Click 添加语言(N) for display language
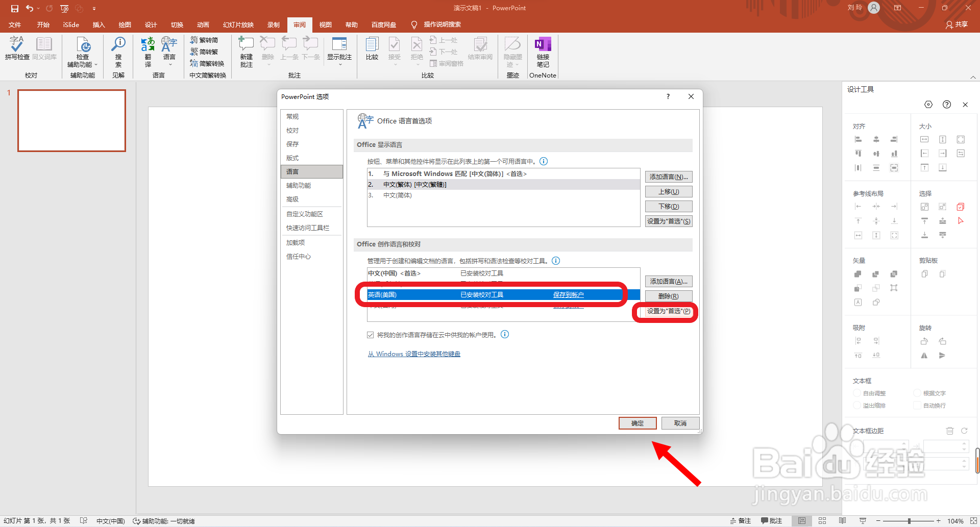Image resolution: width=980 pixels, height=527 pixels. pos(669,177)
